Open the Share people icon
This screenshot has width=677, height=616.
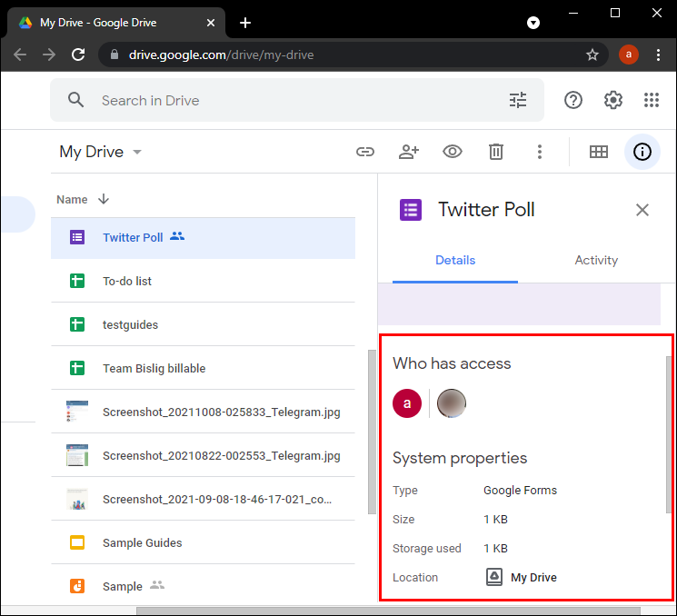pos(408,152)
